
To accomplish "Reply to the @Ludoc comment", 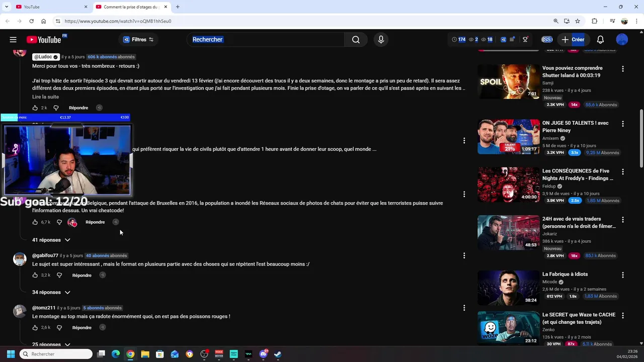I will click(x=78, y=108).
